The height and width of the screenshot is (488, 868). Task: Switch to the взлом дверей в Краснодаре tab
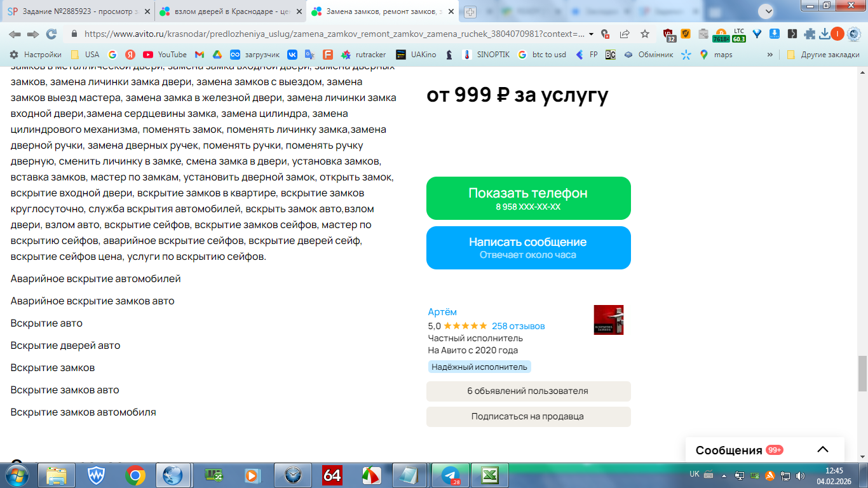230,11
